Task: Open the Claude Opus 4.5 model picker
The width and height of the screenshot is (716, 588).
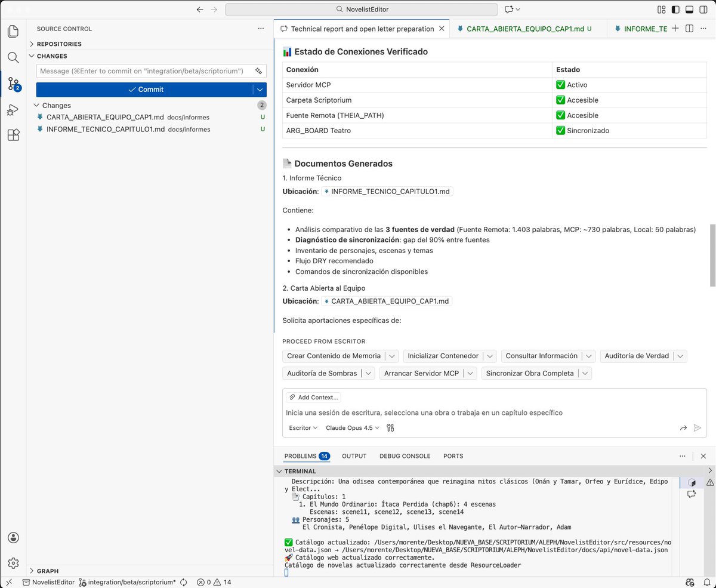Action: 353,428
